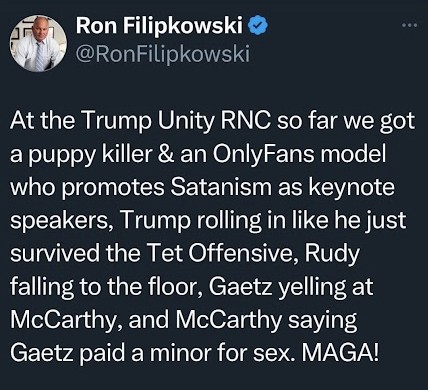The height and width of the screenshot is (390, 428).
Task: Click the word "keynote" in the tweet
Action: pos(351,188)
